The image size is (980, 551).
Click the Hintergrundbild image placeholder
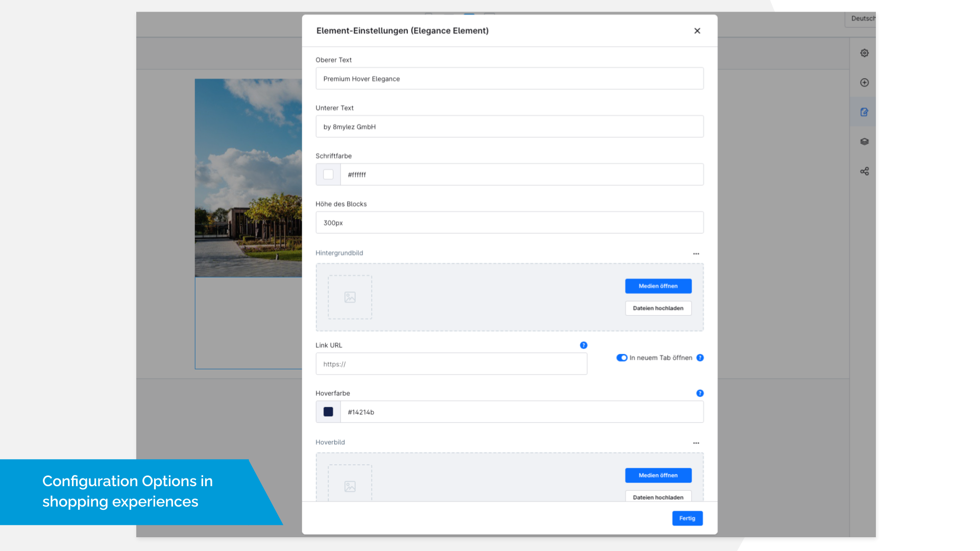(350, 297)
